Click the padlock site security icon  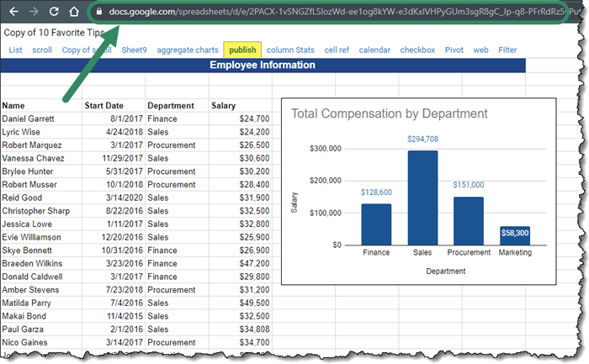click(99, 13)
